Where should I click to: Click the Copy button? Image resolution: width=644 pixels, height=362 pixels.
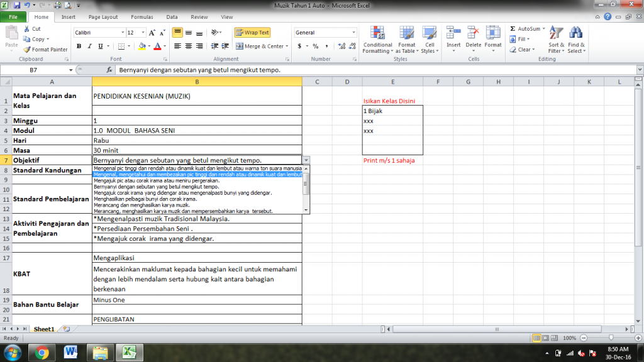click(34, 39)
